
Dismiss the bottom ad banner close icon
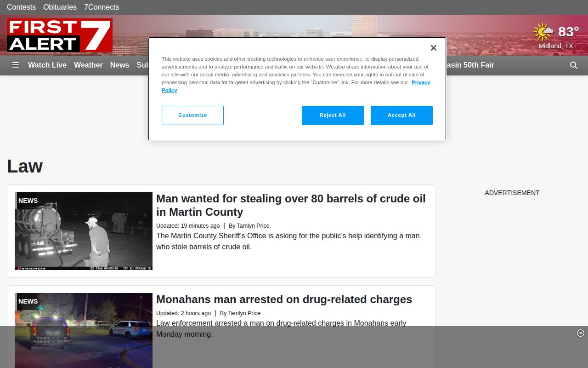point(580,333)
